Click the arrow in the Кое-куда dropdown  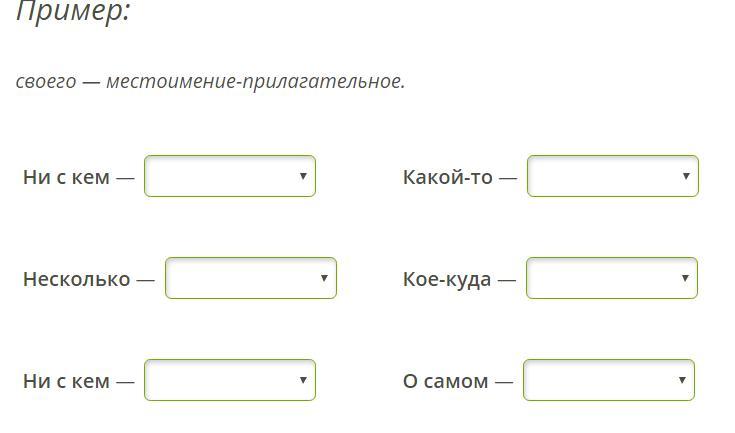click(x=685, y=278)
